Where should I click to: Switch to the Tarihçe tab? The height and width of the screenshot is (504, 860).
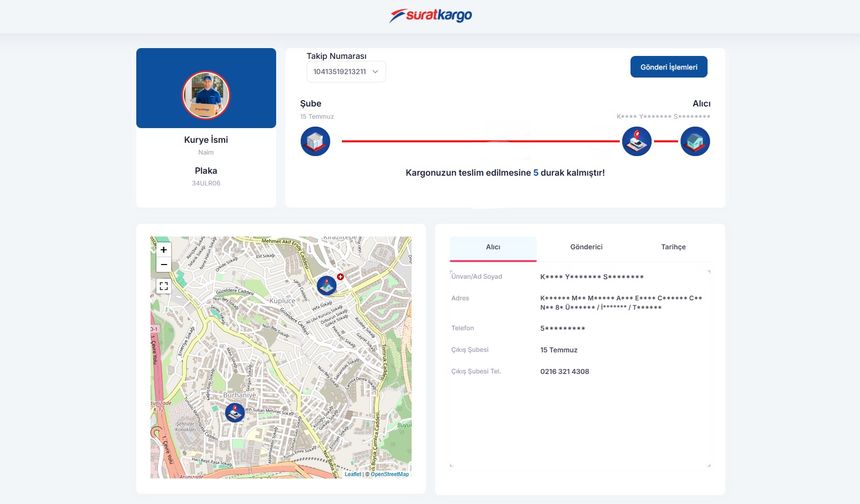point(673,247)
